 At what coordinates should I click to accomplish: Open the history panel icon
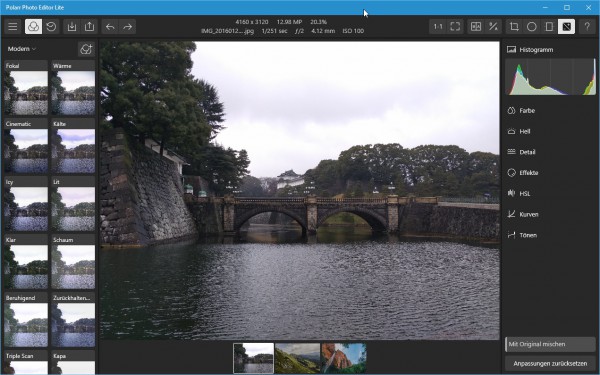[x=51, y=26]
